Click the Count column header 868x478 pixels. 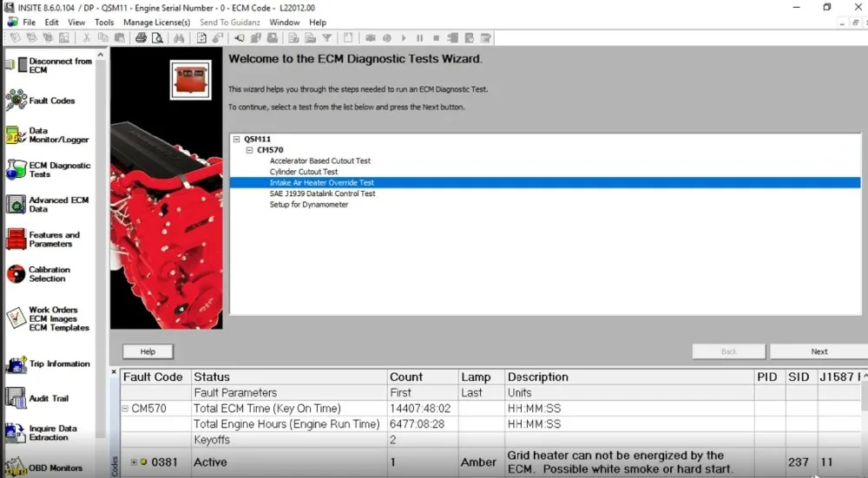point(423,377)
